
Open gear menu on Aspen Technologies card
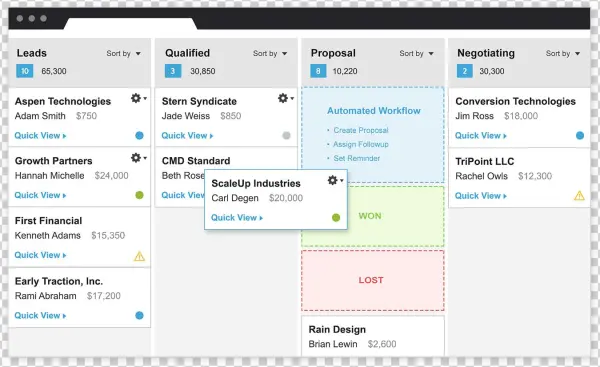(139, 98)
